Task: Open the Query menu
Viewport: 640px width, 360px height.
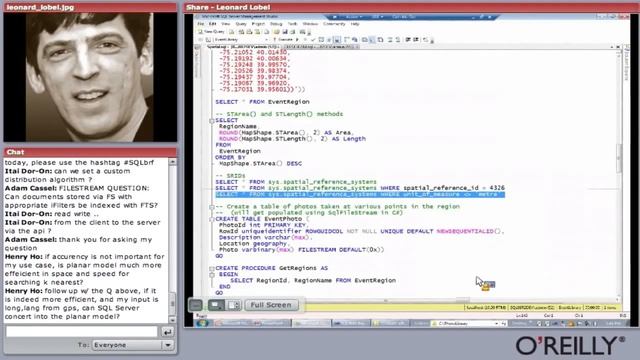Action: pyautogui.click(x=241, y=24)
